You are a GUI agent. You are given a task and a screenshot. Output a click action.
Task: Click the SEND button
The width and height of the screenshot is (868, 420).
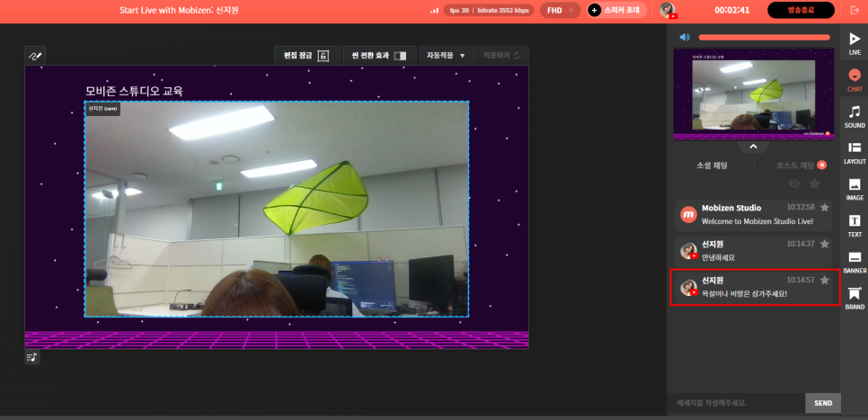[822, 403]
